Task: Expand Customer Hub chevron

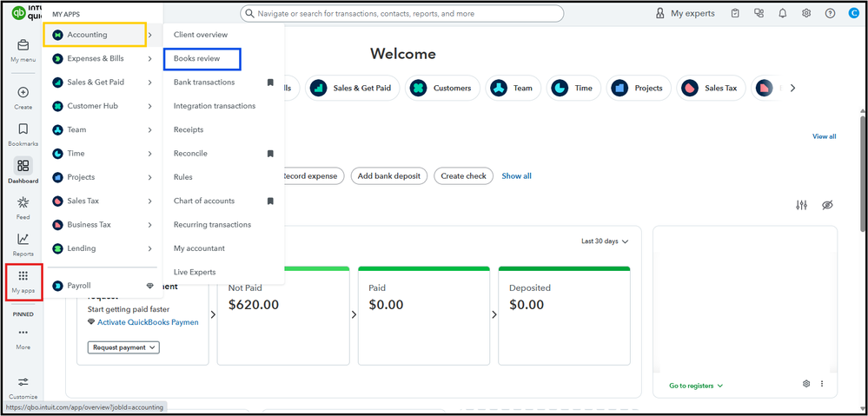Action: point(150,106)
